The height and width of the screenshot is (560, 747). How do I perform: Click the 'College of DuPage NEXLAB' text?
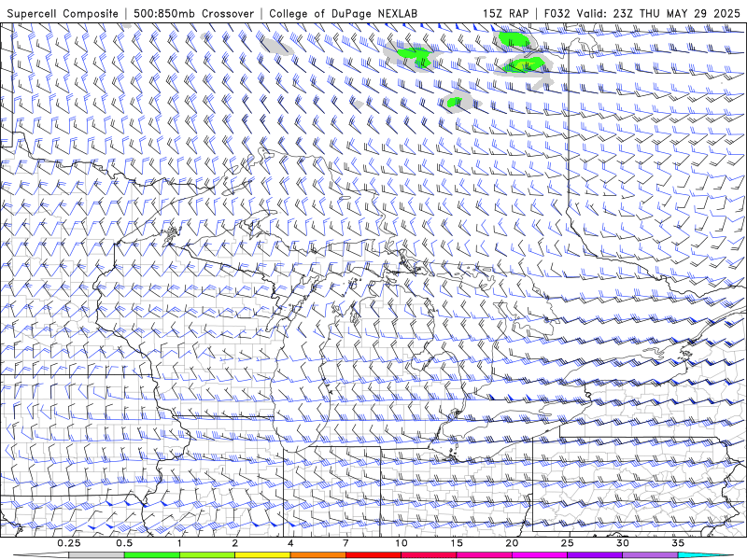click(343, 13)
